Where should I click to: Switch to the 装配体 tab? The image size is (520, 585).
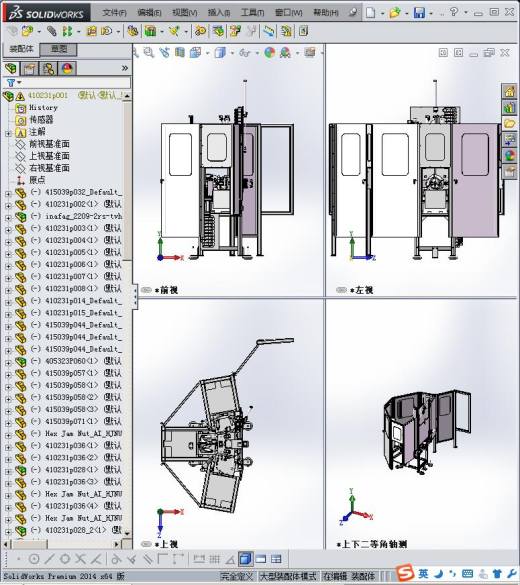[x=21, y=49]
